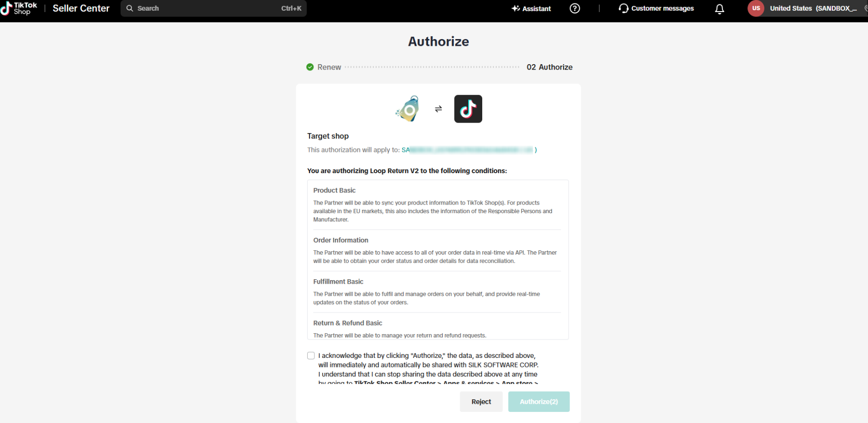Click the swap arrows between logos
Image resolution: width=868 pixels, height=423 pixels.
438,109
